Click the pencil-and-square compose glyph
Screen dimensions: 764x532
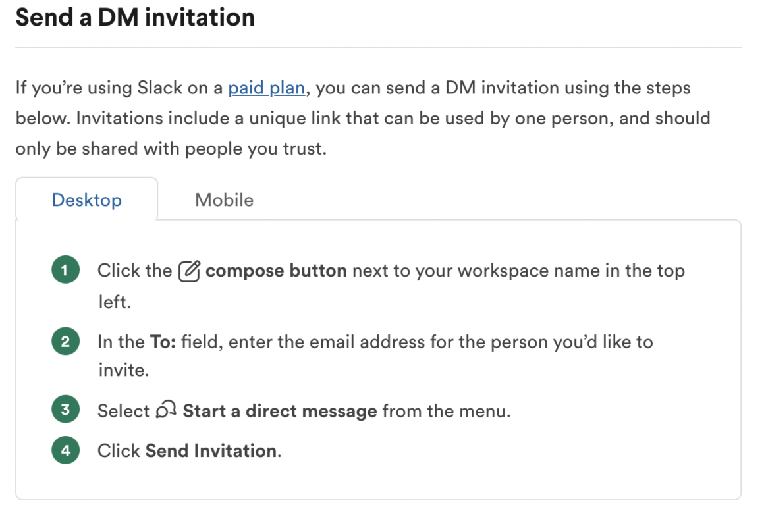point(188,269)
